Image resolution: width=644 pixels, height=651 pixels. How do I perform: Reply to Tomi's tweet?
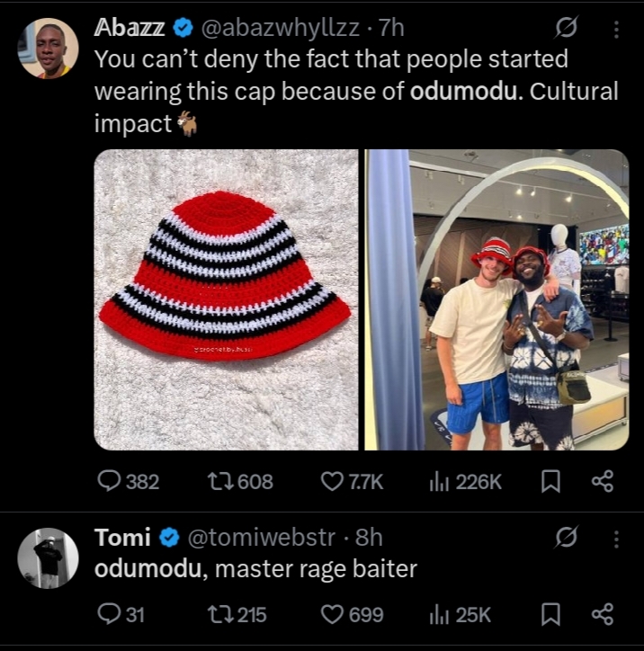(x=110, y=614)
